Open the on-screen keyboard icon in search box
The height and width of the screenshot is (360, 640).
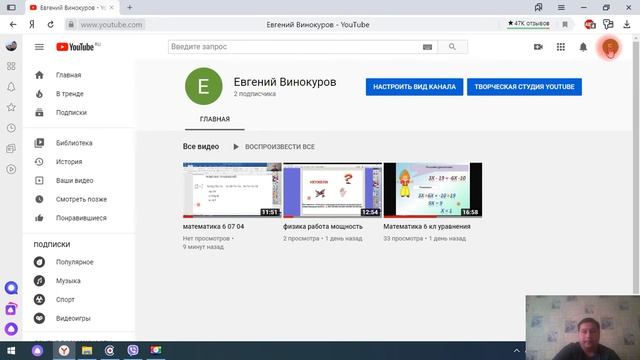[427, 47]
